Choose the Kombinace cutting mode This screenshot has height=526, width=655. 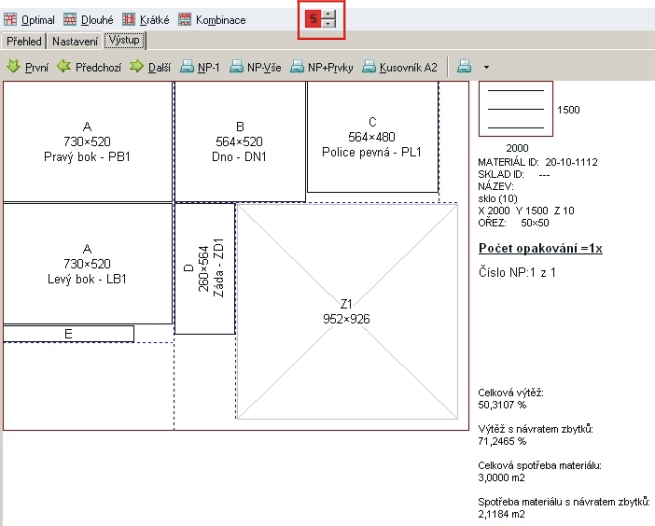pyautogui.click(x=212, y=20)
